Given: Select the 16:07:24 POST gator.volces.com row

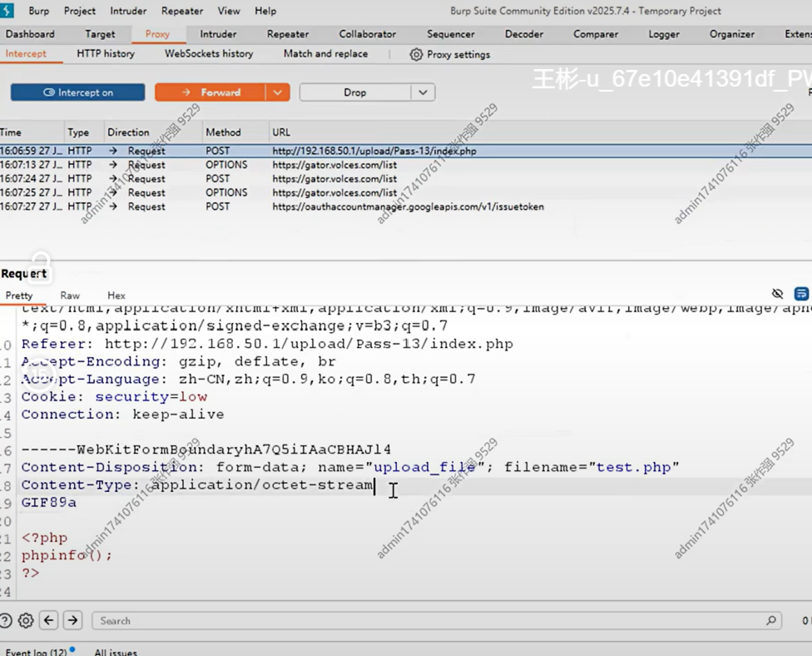Looking at the screenshot, I should (x=406, y=179).
